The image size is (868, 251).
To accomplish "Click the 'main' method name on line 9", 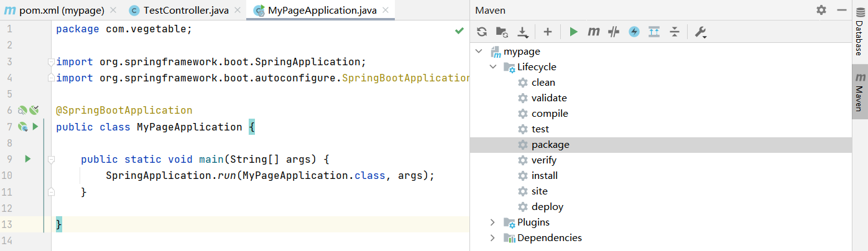I will coord(211,159).
